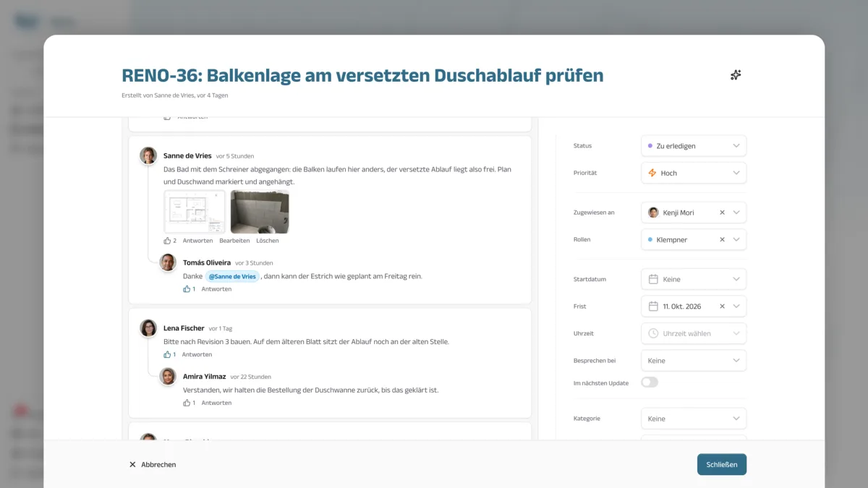This screenshot has height=488, width=868.
Task: Open the Startdatum dropdown
Action: click(694, 279)
